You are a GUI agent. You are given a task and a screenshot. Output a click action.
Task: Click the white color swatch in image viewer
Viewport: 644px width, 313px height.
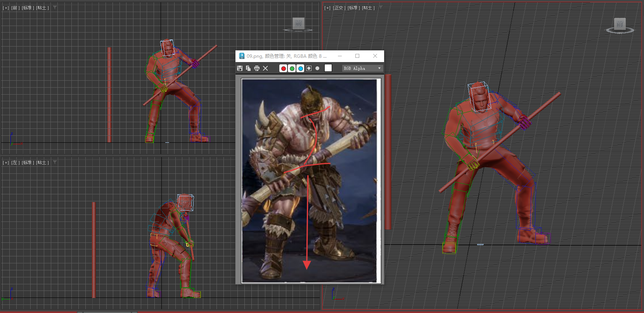(x=328, y=68)
